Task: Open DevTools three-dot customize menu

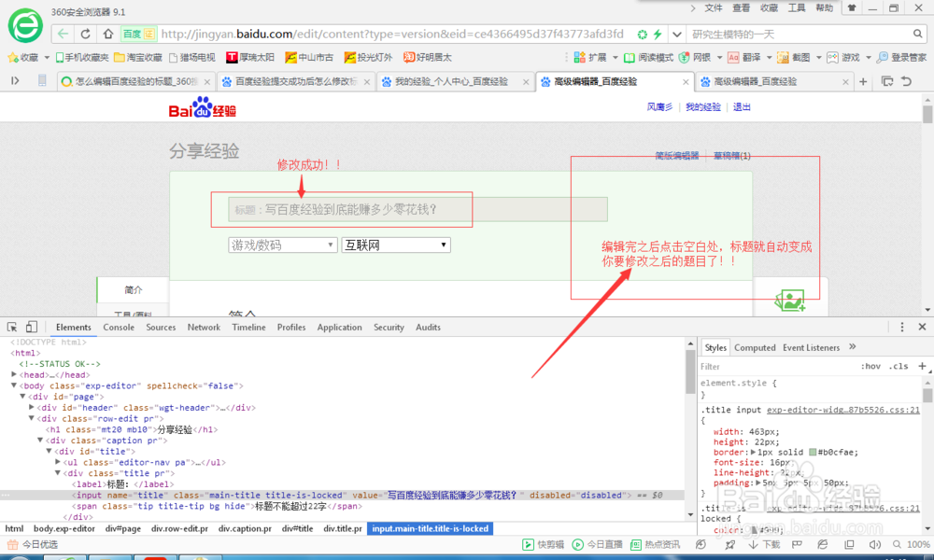Action: click(x=902, y=328)
